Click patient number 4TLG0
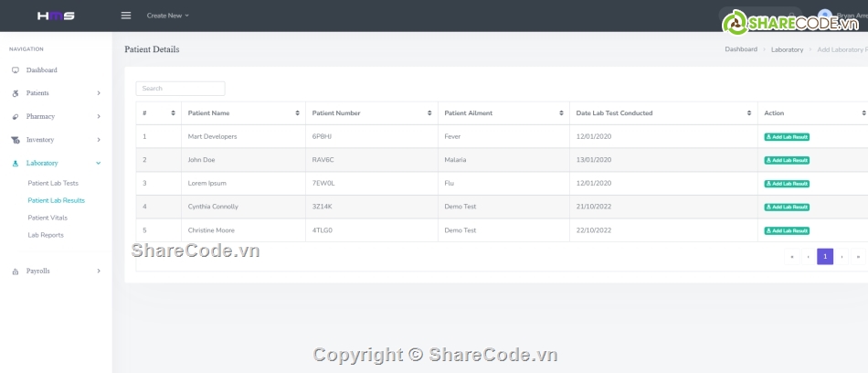This screenshot has width=868, height=373. pos(323,230)
